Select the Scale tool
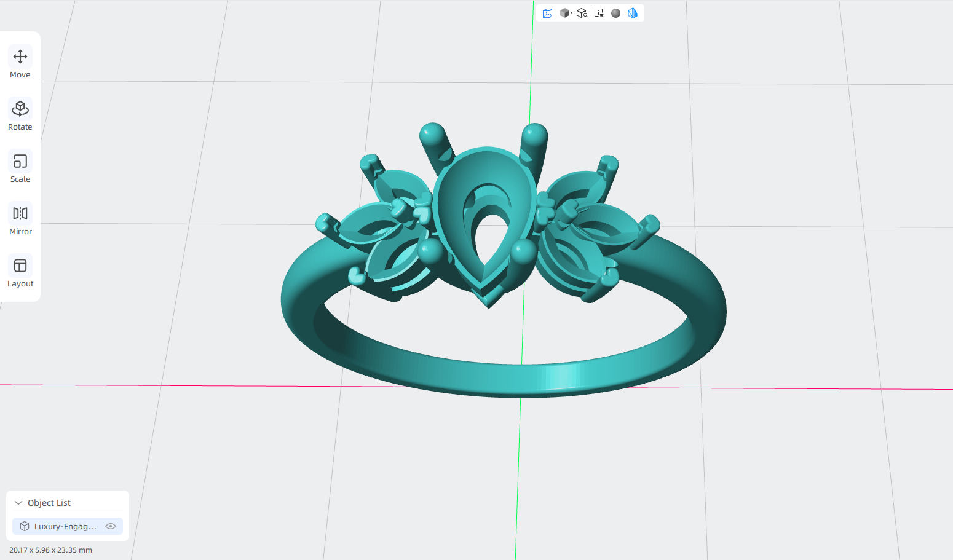This screenshot has height=560, width=953. pyautogui.click(x=20, y=167)
